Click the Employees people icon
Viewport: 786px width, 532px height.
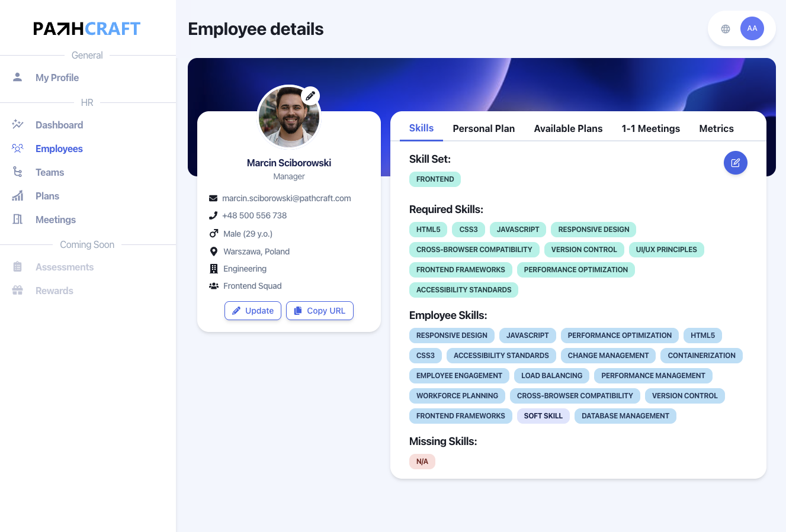(x=18, y=148)
